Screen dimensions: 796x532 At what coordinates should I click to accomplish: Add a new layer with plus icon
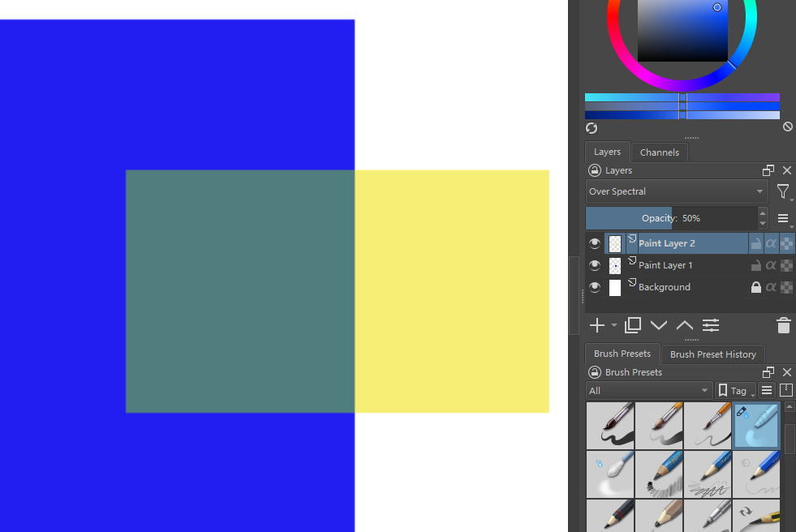597,325
